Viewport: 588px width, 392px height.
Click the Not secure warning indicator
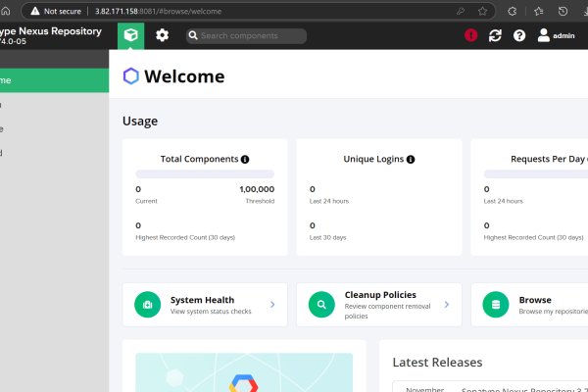(x=56, y=11)
